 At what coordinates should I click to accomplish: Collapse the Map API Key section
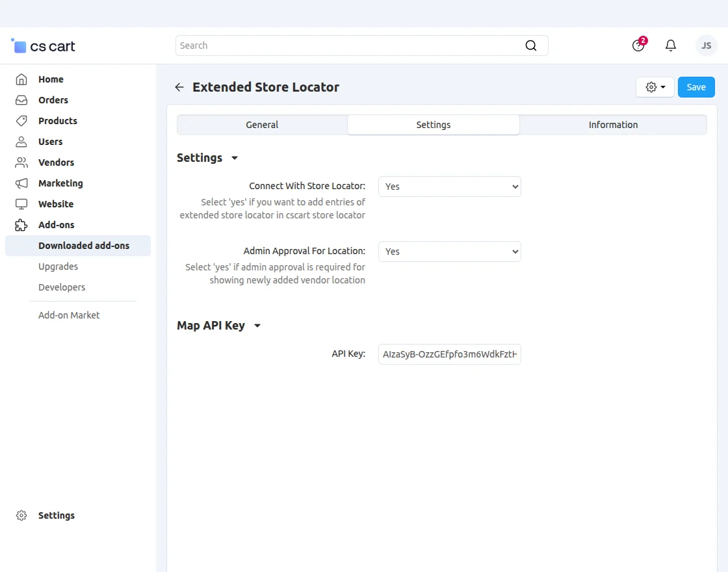(257, 326)
